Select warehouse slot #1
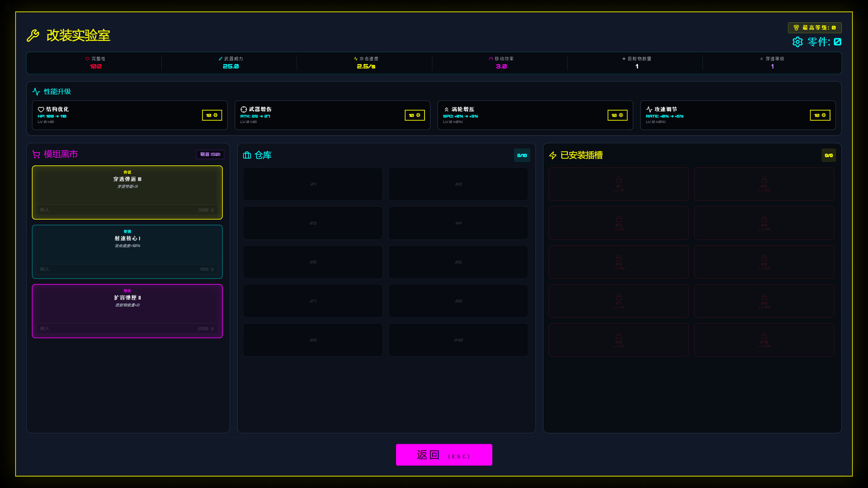The image size is (868, 488). coord(313,184)
